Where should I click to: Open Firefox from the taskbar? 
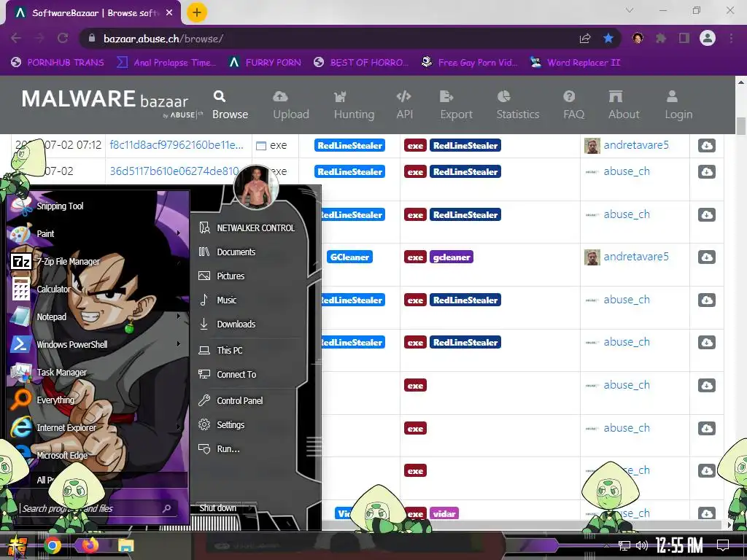[90, 545]
